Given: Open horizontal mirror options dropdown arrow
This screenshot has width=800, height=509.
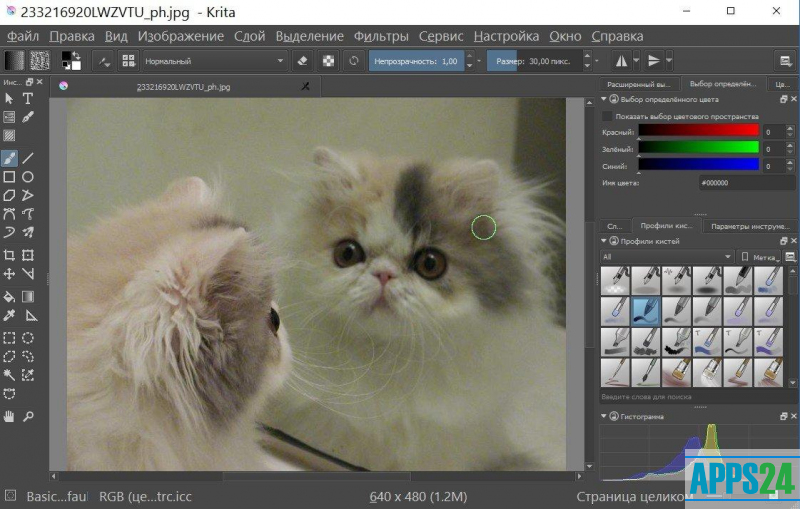Looking at the screenshot, I should [636, 61].
